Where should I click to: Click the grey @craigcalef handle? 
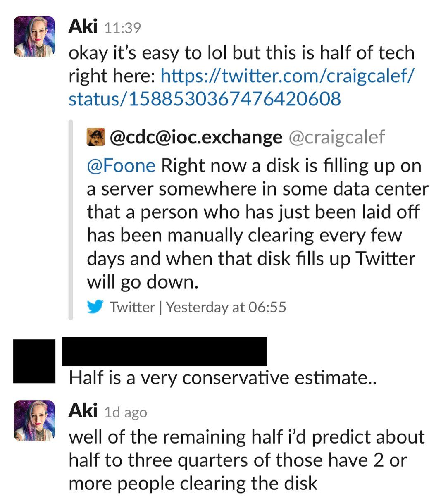(336, 137)
